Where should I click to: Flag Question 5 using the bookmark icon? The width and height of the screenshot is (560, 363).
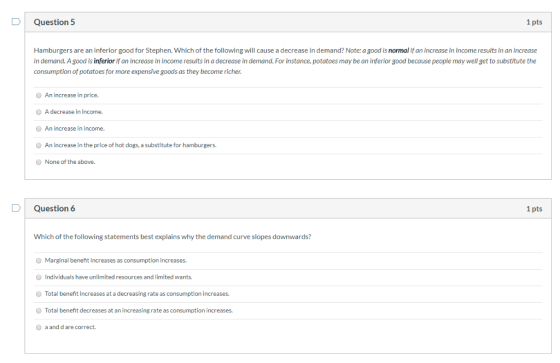point(16,22)
